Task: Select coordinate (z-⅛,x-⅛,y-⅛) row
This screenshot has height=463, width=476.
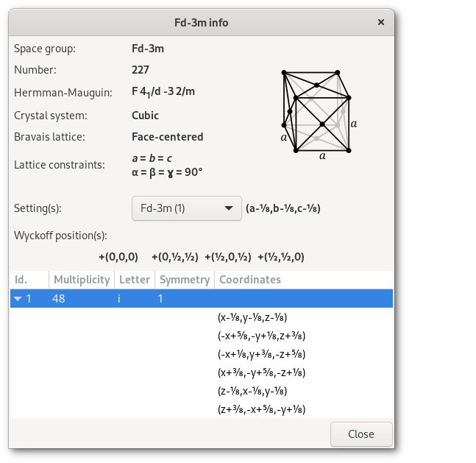Action: pyautogui.click(x=252, y=391)
